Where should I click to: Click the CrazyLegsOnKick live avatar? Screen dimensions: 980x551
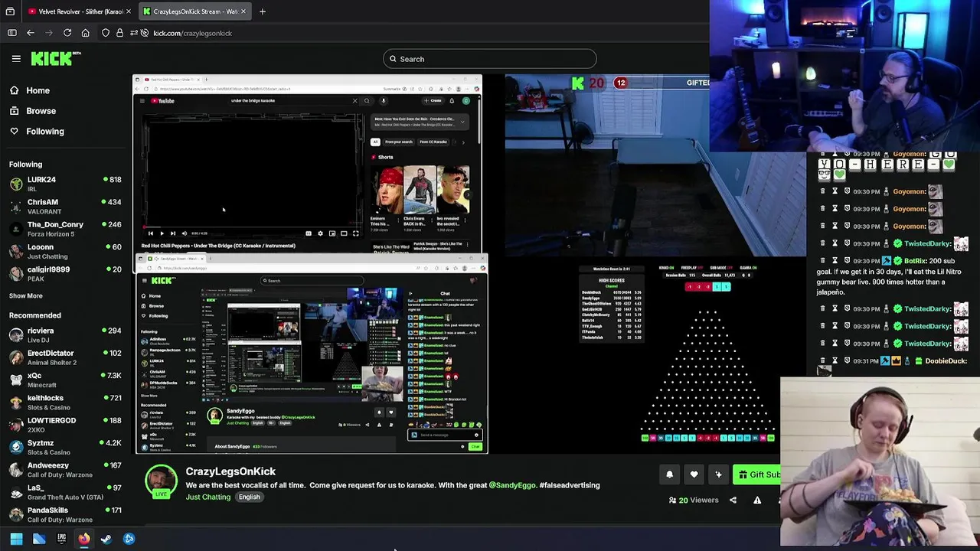pos(161,482)
